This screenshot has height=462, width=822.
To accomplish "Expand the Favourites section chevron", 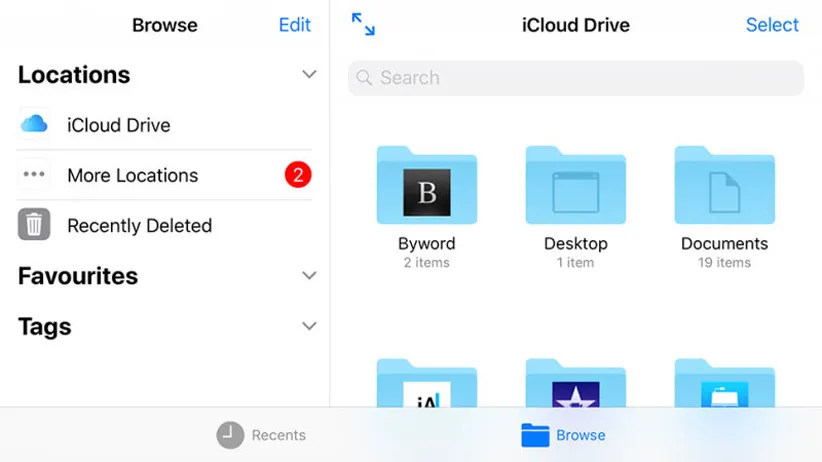I will (x=309, y=276).
